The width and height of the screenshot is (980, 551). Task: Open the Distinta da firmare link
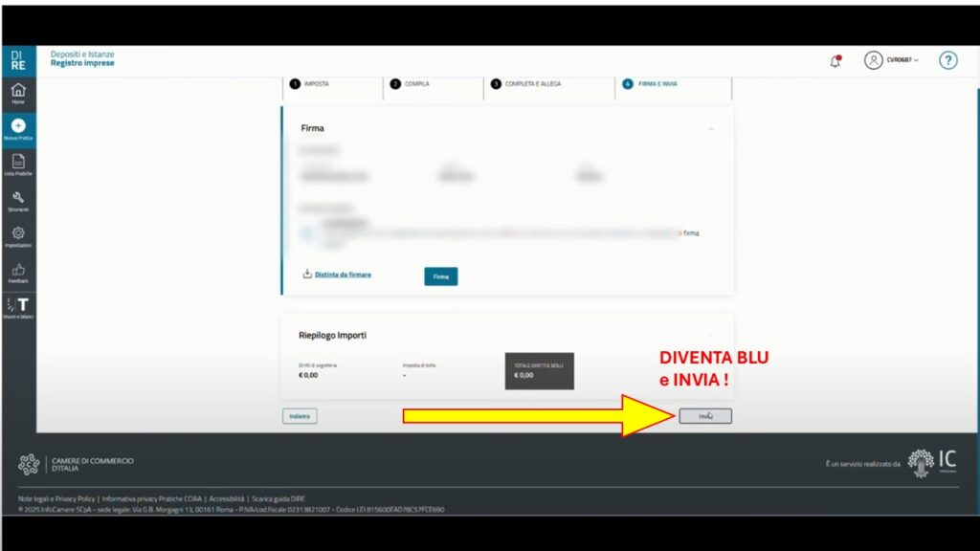[343, 275]
